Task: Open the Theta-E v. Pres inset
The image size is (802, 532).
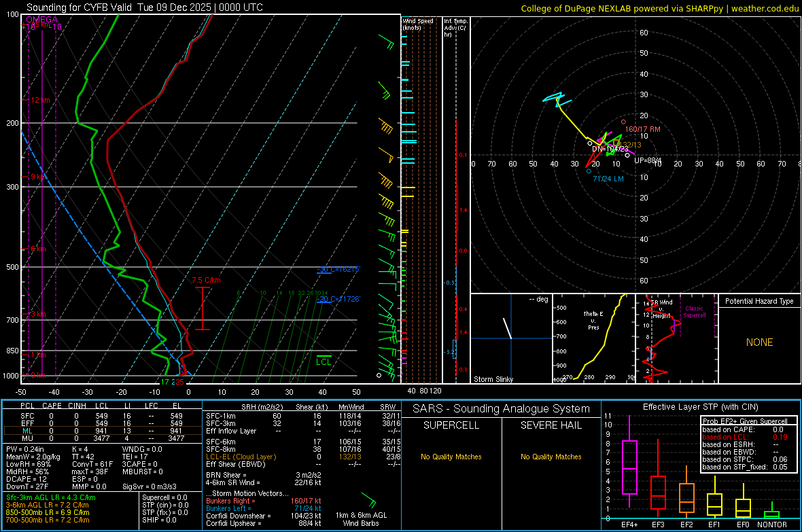Action: 594,338
